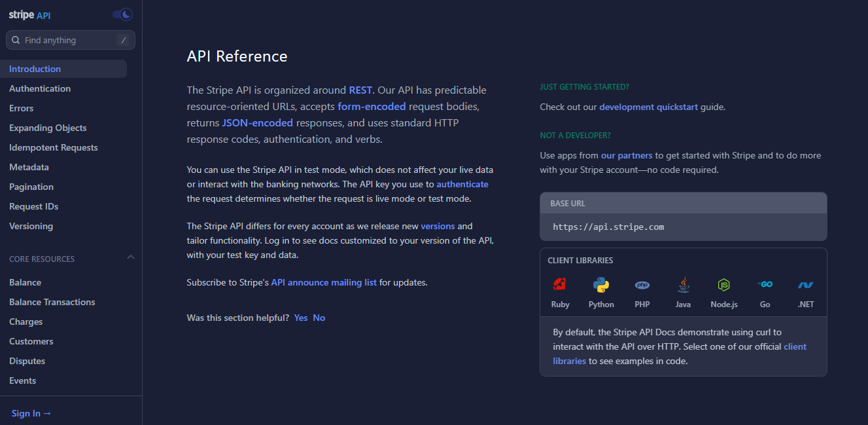The image size is (868, 425).
Task: Open Events resource
Action: [23, 380]
